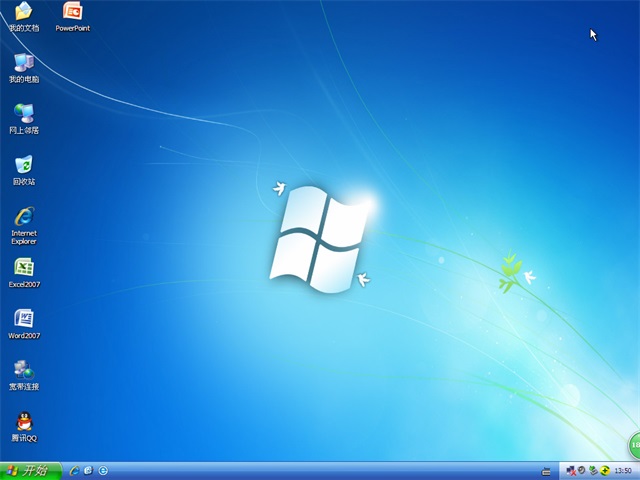
Task: Click the keyboard language bar icon on the taskbar
Action: pyautogui.click(x=546, y=472)
